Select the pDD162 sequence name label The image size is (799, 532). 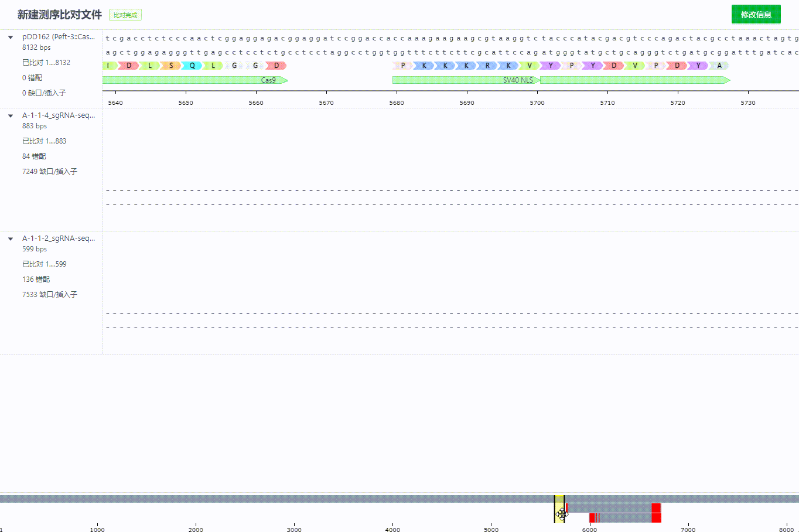click(59, 37)
